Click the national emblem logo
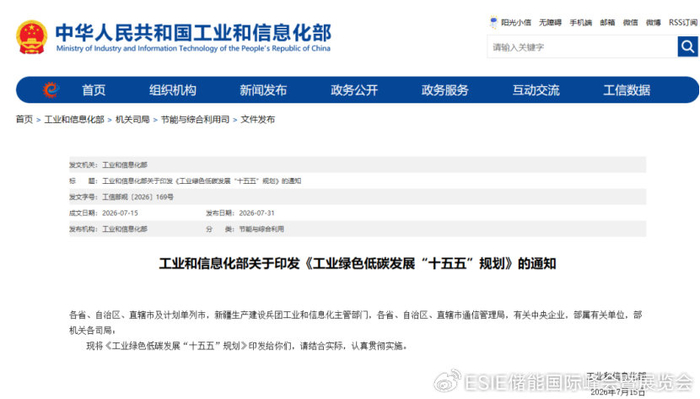The width and height of the screenshot is (700, 399). (32, 37)
